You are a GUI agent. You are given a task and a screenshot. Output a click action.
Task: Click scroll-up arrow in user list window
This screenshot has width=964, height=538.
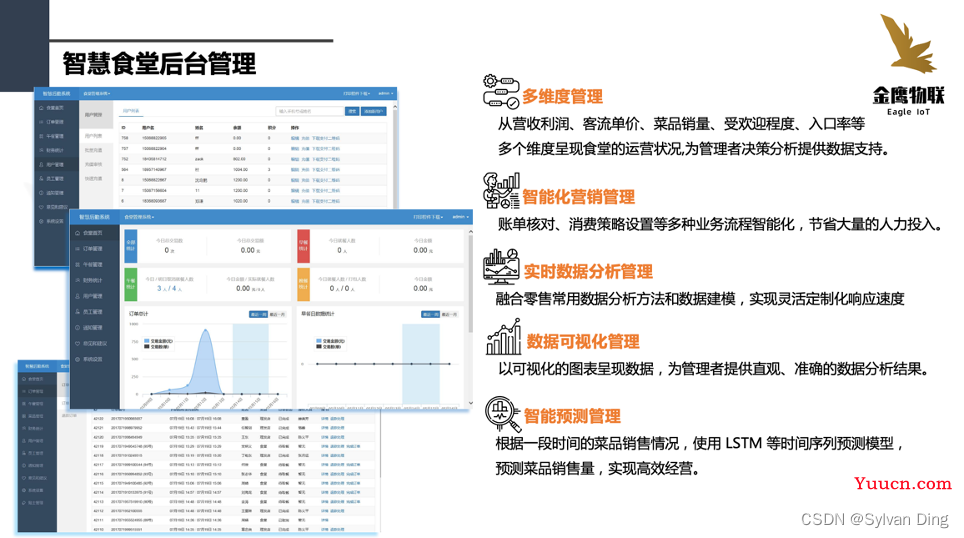(x=395, y=106)
